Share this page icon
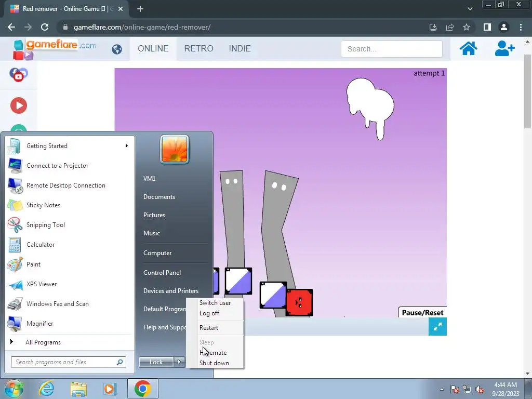 pos(450,27)
